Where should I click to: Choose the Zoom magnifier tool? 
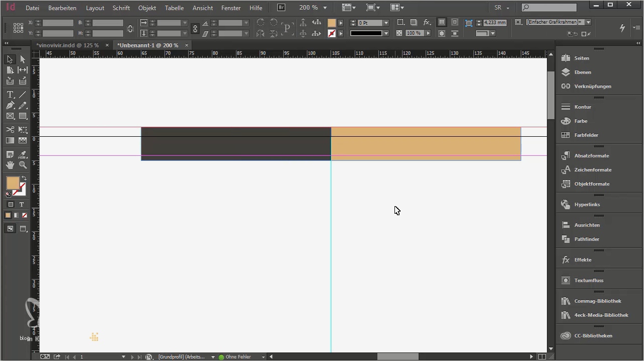tap(23, 165)
